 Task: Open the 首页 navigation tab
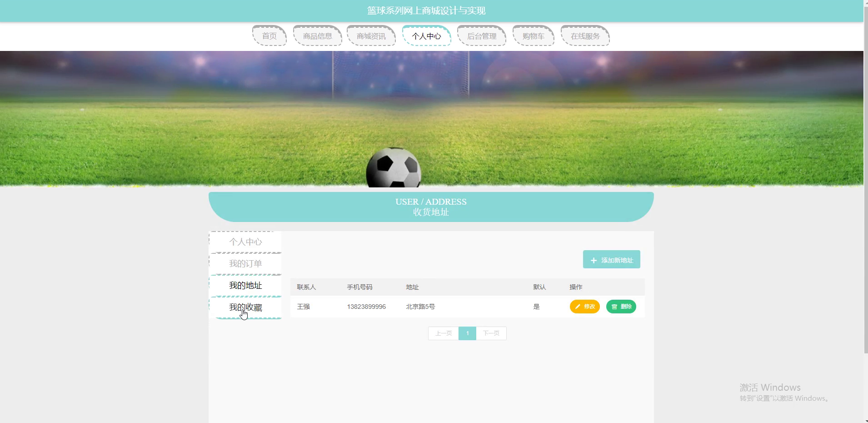269,36
